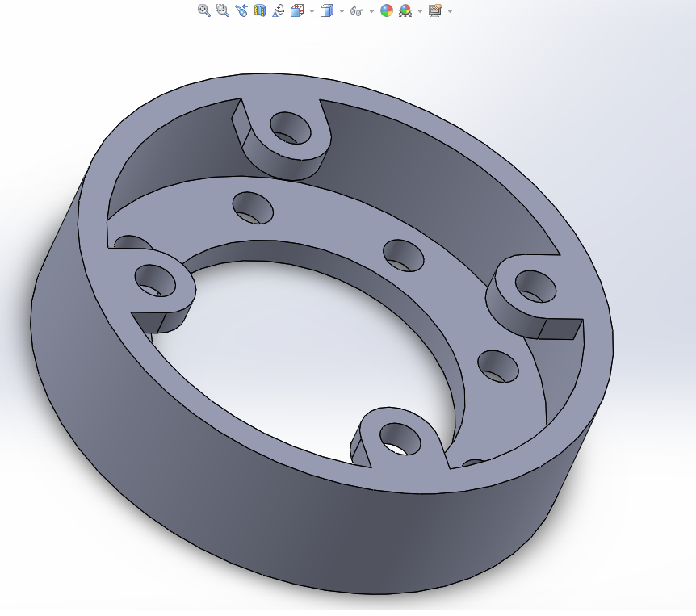Click the Display Style cube icon
Screen dimensions: 696x616
coord(327,10)
